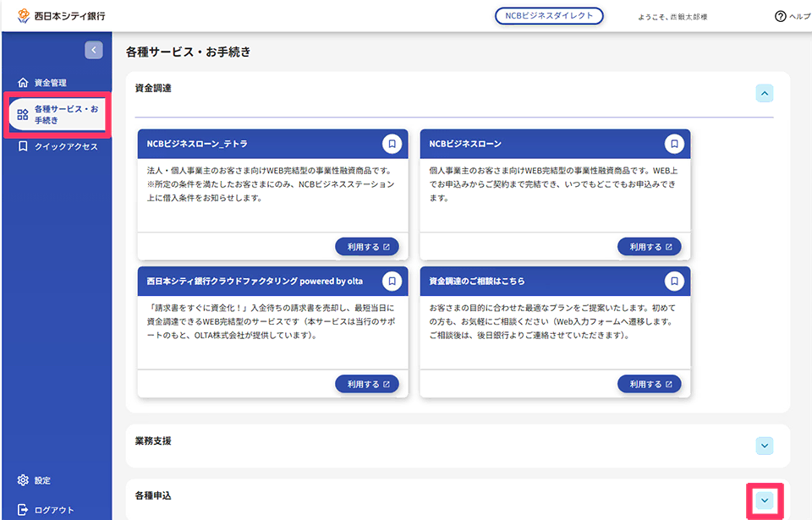Bookmark the NCBビジネスローン_テトラ card
Image resolution: width=812 pixels, height=520 pixels.
(392, 144)
